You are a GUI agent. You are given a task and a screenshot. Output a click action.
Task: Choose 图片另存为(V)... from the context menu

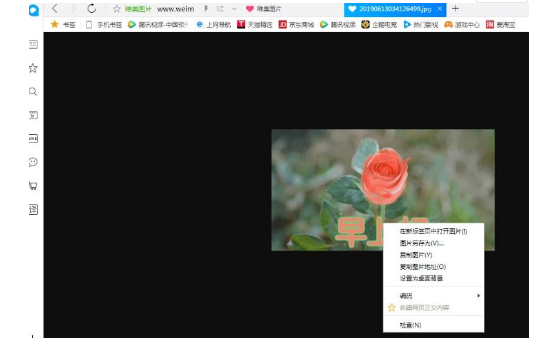[x=434, y=243]
